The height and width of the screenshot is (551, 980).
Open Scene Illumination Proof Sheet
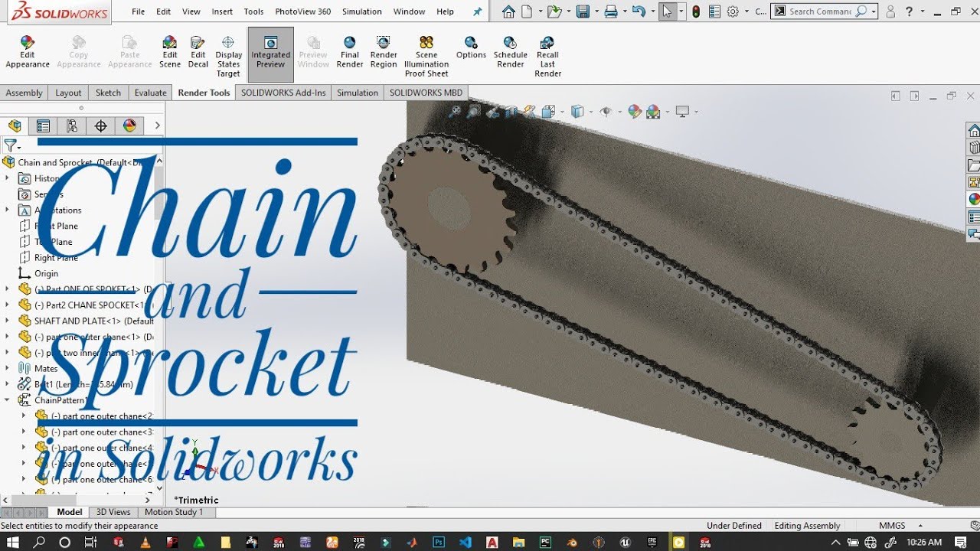coord(426,57)
